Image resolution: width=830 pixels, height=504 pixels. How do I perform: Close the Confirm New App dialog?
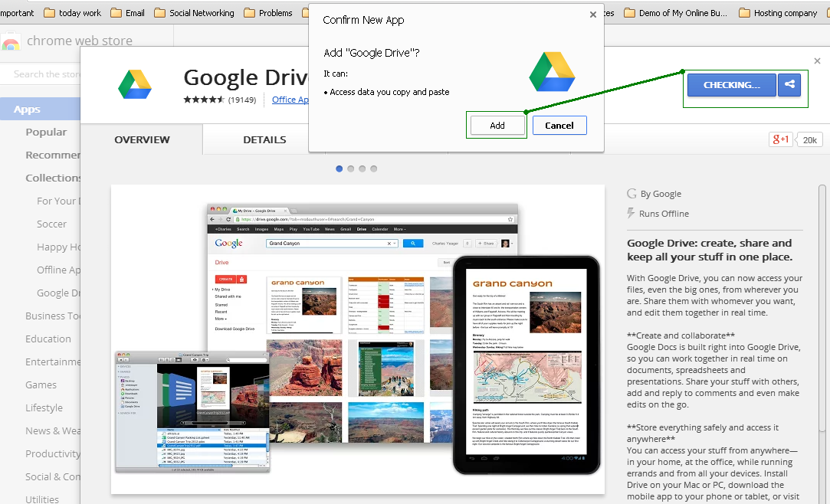pos(593,15)
